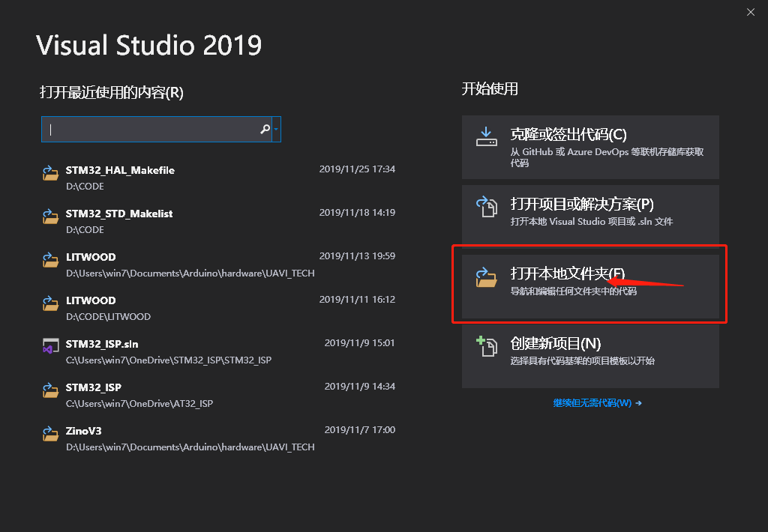Click 克隆或签出代码(C) button
Screen dimensions: 768x532
tap(590, 148)
